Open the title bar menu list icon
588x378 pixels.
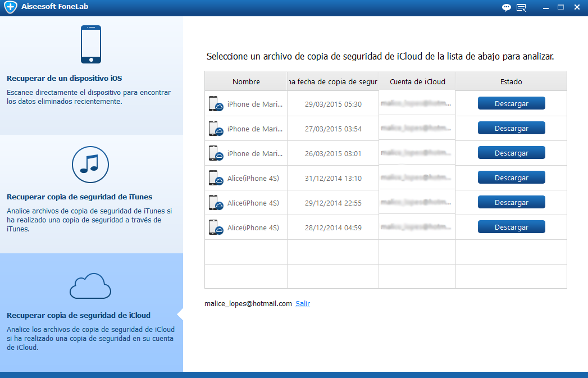pyautogui.click(x=521, y=7)
